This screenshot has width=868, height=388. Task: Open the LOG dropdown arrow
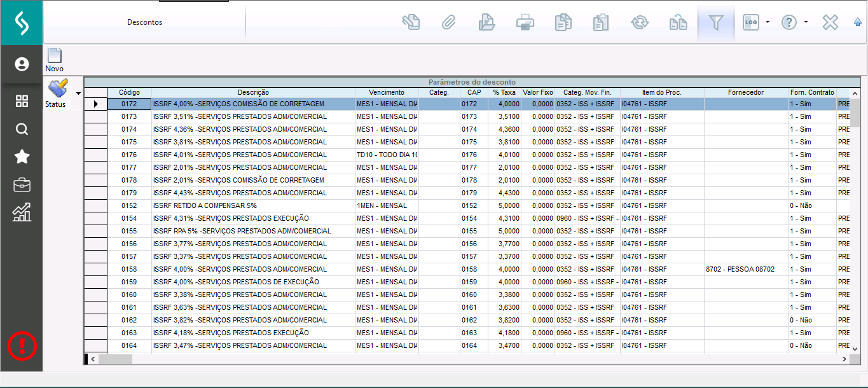pos(768,22)
